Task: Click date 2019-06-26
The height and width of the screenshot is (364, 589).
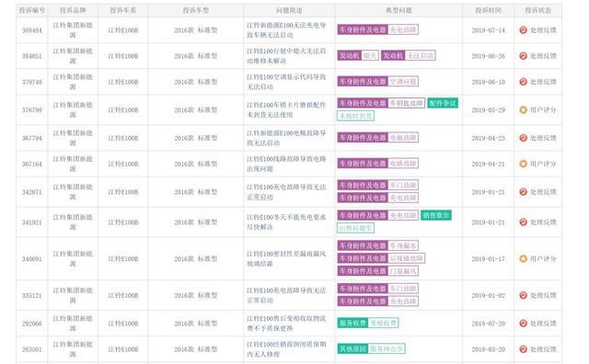Action: point(489,56)
